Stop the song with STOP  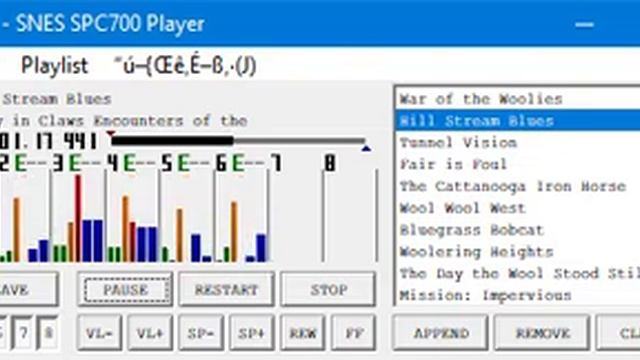pyautogui.click(x=328, y=290)
